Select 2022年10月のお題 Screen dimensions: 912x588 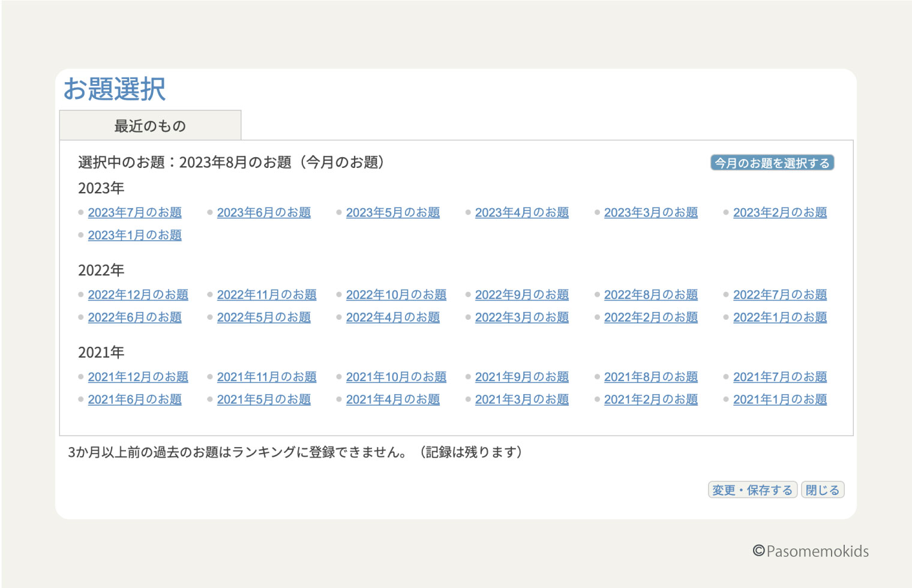(x=396, y=295)
